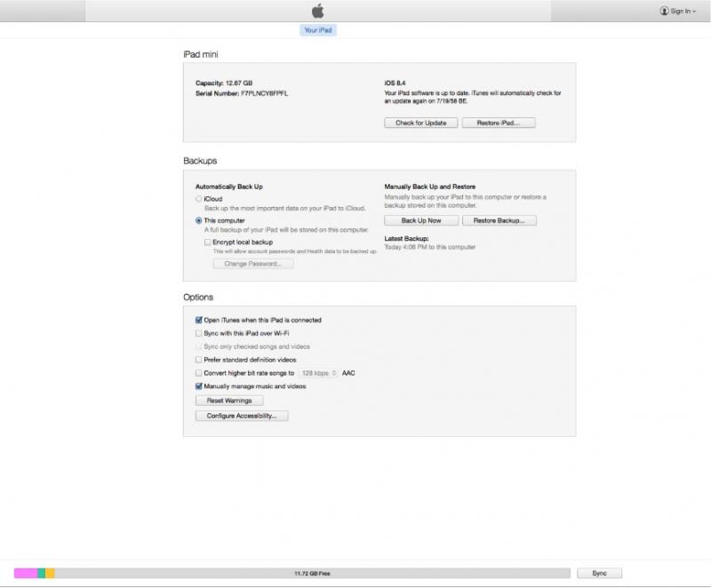Viewport: 711px width, 588px height.
Task: Uncheck Open iTunes when this iPad is connected
Action: (198, 320)
